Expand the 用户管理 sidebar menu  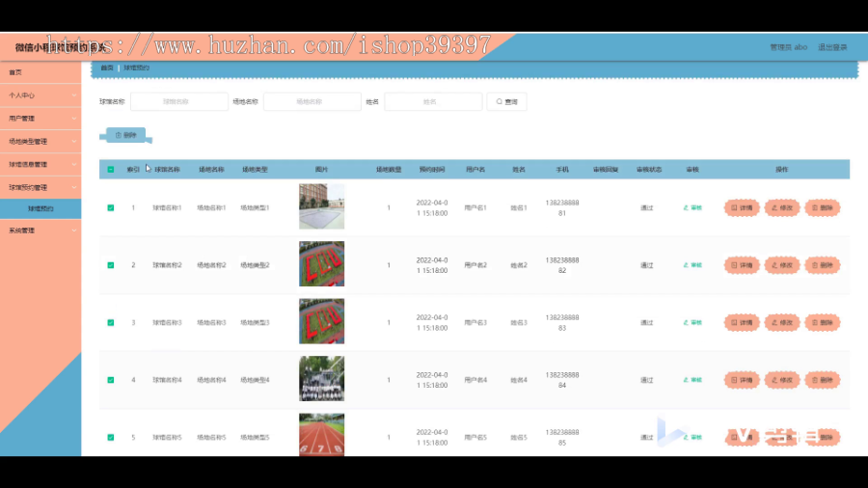pos(41,119)
